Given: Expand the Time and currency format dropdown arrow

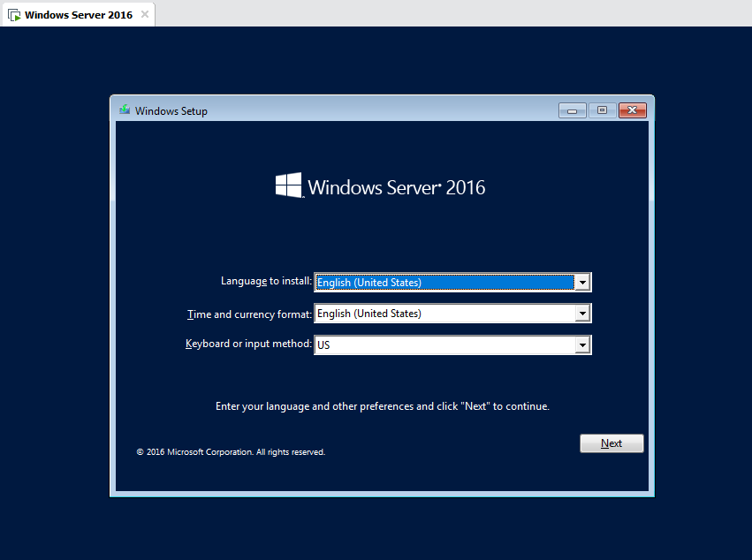Looking at the screenshot, I should tap(582, 314).
